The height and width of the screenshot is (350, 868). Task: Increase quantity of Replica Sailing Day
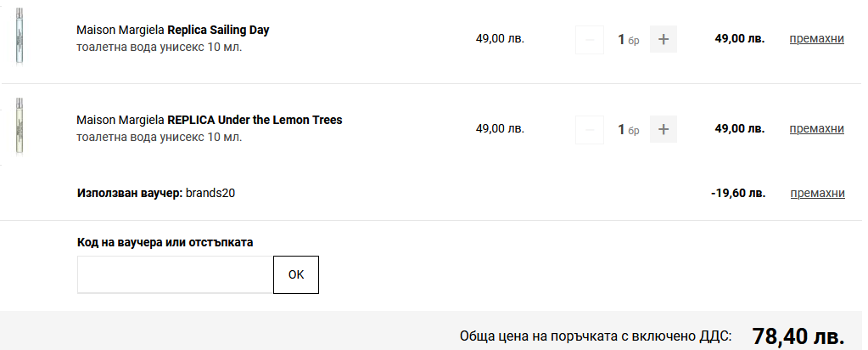click(664, 39)
